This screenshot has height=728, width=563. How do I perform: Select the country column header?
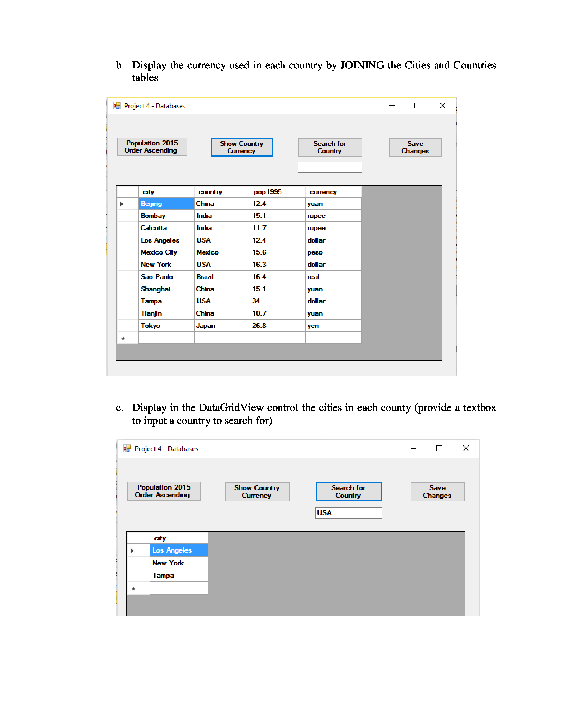click(x=210, y=192)
